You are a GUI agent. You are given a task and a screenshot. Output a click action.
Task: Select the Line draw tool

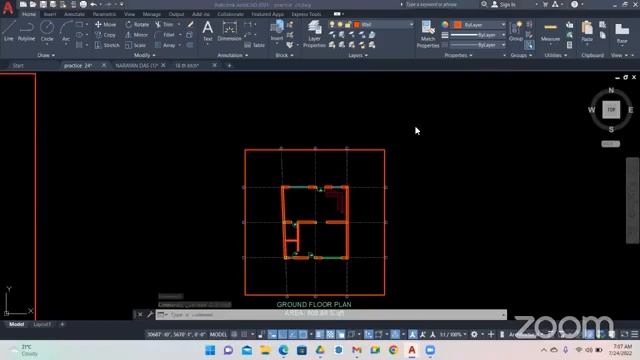tap(9, 31)
